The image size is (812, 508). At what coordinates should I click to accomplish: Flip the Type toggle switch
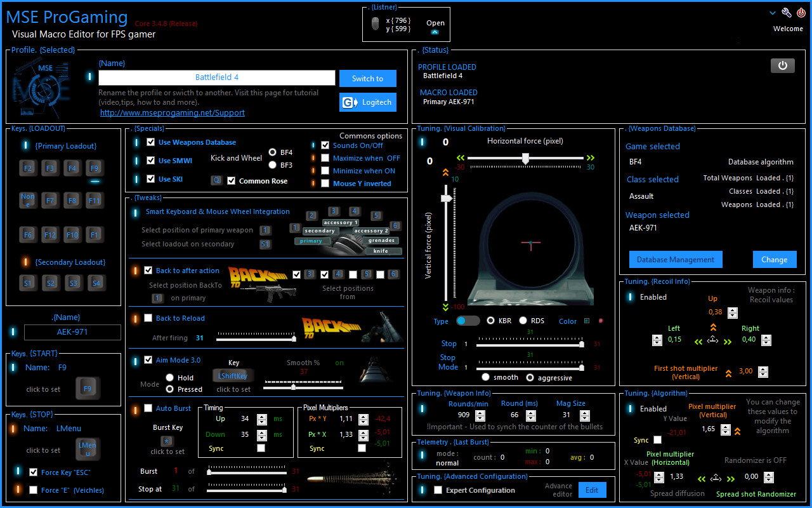pyautogui.click(x=468, y=321)
